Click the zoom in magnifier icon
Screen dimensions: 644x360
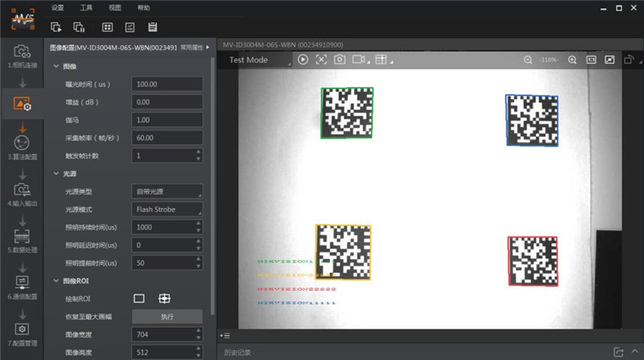coord(572,60)
